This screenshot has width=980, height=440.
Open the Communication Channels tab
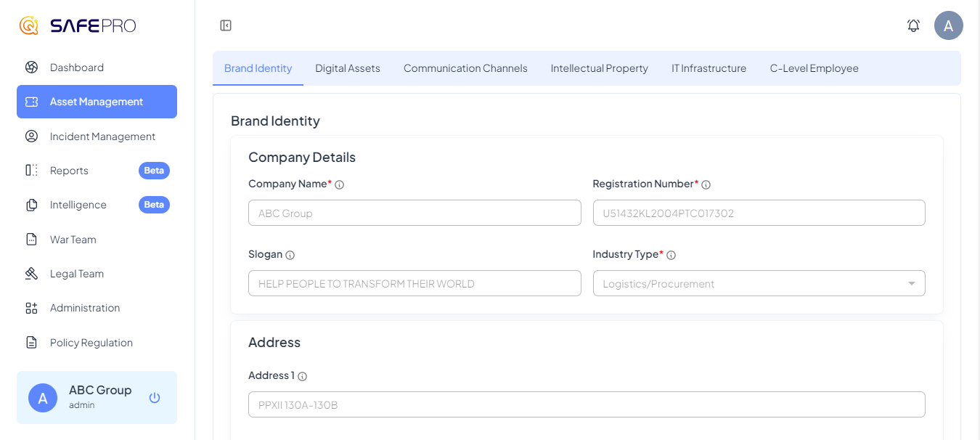465,68
